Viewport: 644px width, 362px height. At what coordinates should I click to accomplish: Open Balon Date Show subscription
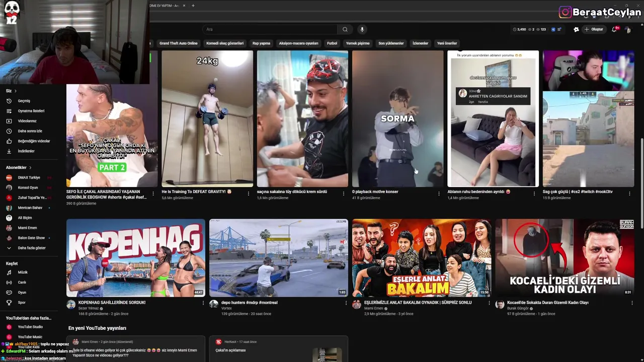[31, 238]
